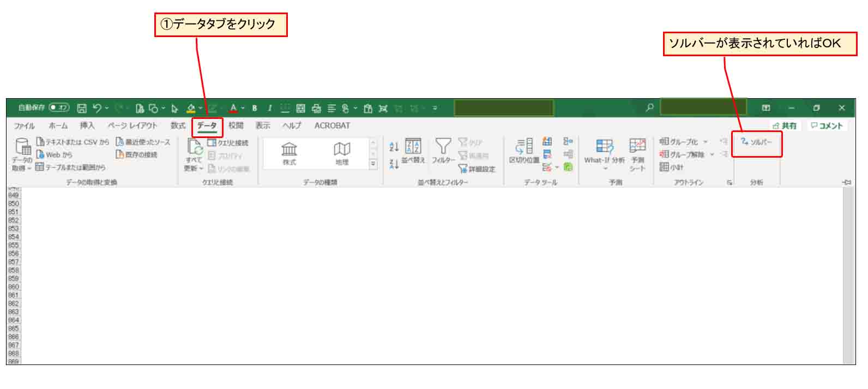
Task: Click テキストまたは CSV から import button
Action: [x=73, y=142]
